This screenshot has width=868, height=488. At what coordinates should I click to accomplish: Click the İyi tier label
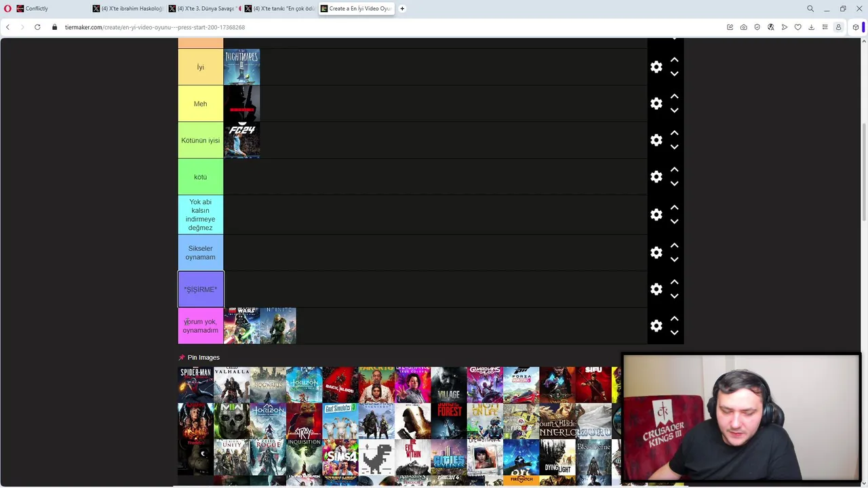click(x=201, y=67)
